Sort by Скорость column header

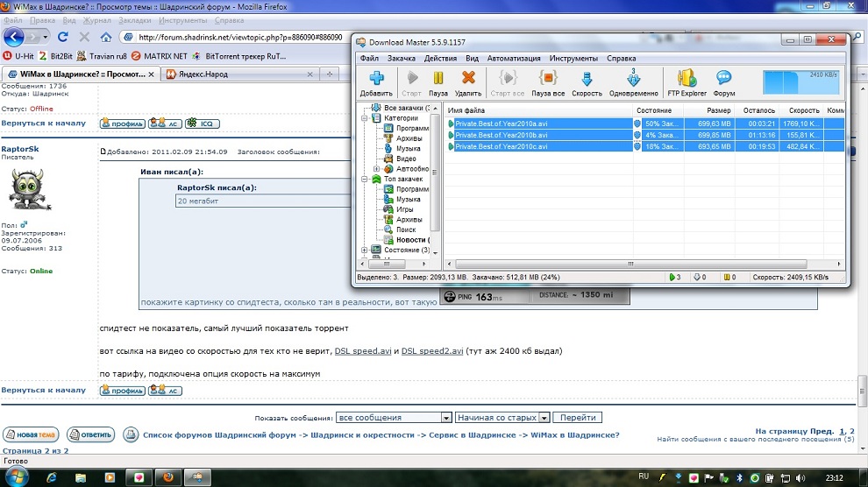pos(801,110)
